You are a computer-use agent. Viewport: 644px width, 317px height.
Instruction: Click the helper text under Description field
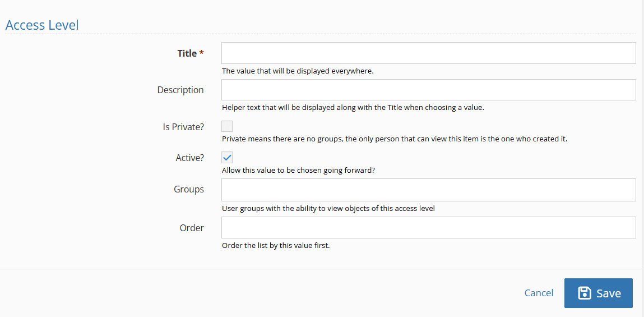(353, 107)
